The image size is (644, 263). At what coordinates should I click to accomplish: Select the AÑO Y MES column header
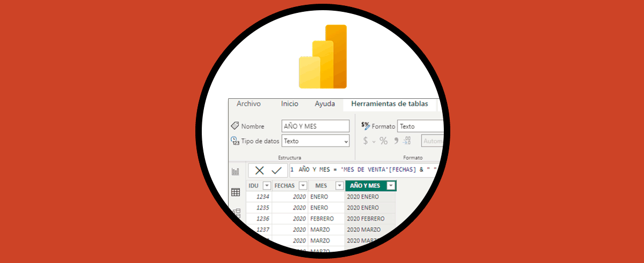click(371, 186)
